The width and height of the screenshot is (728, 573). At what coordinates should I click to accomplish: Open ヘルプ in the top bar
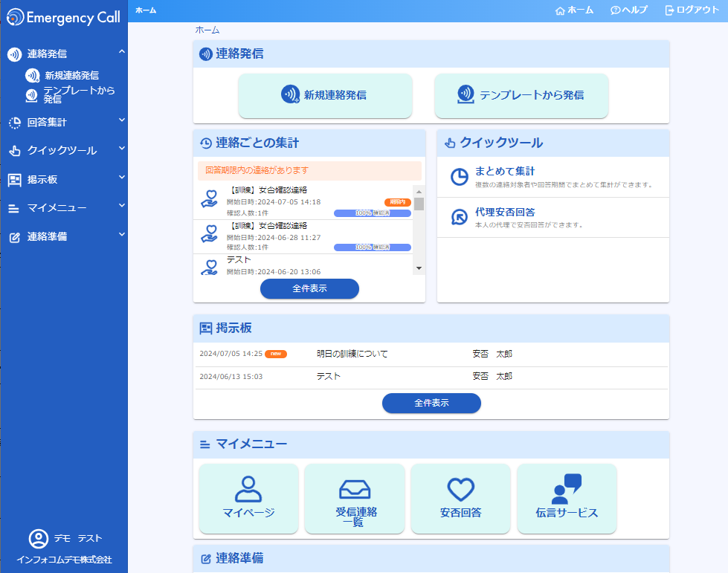pyautogui.click(x=628, y=10)
